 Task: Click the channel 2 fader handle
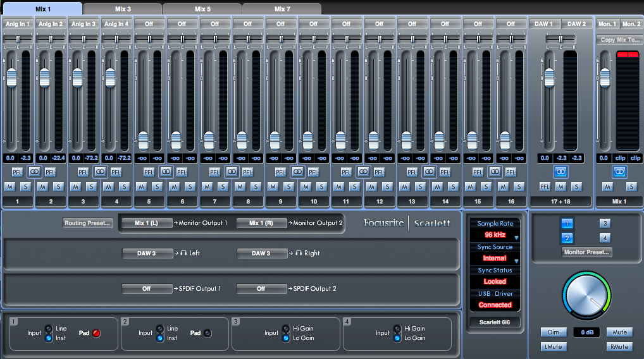[x=44, y=78]
